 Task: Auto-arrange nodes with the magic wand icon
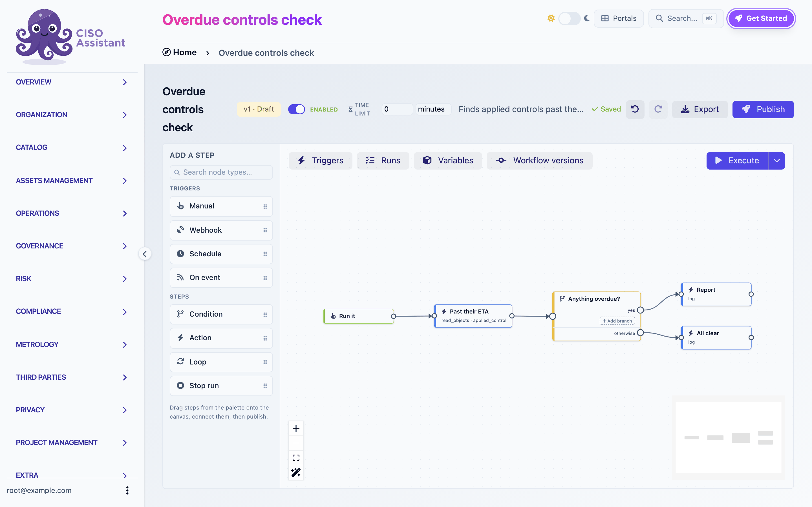pyautogui.click(x=296, y=472)
